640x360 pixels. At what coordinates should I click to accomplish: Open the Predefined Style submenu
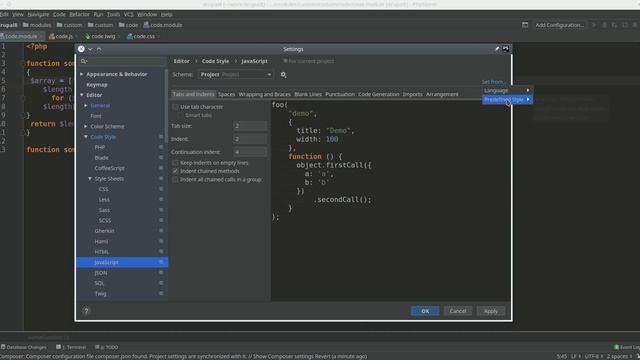coord(507,99)
